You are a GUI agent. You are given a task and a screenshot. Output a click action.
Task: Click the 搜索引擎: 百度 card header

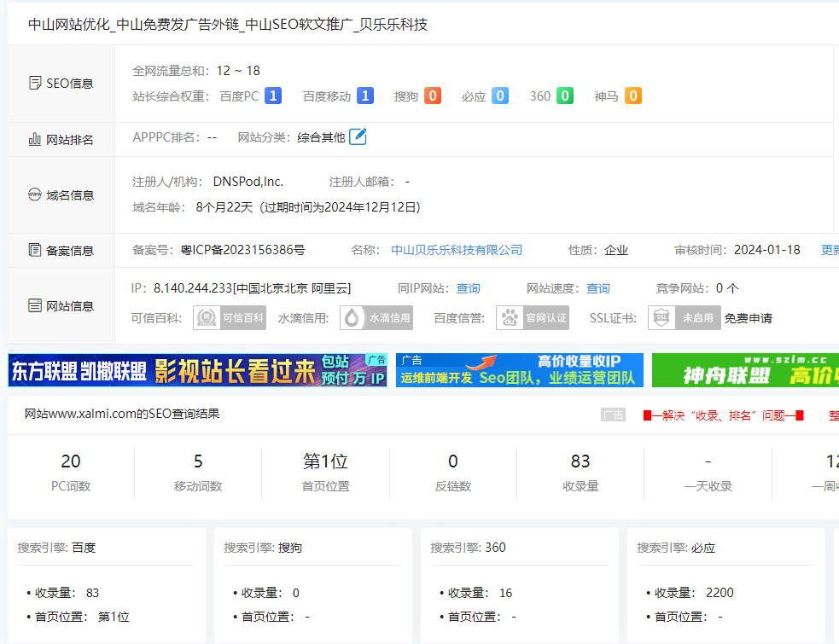[56, 547]
